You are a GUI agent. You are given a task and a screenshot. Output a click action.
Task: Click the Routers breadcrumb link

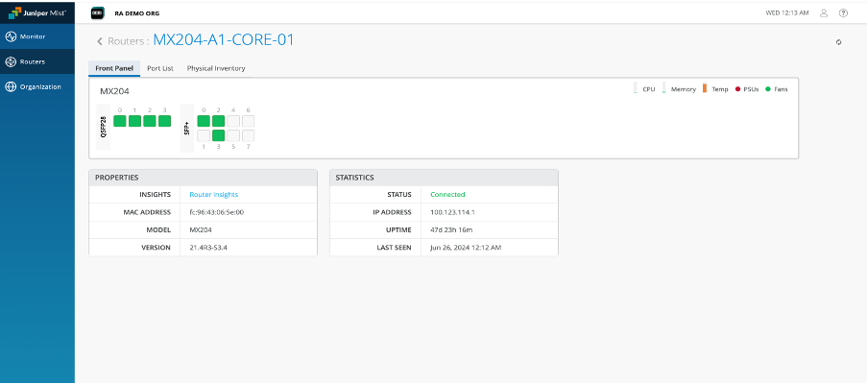point(126,41)
